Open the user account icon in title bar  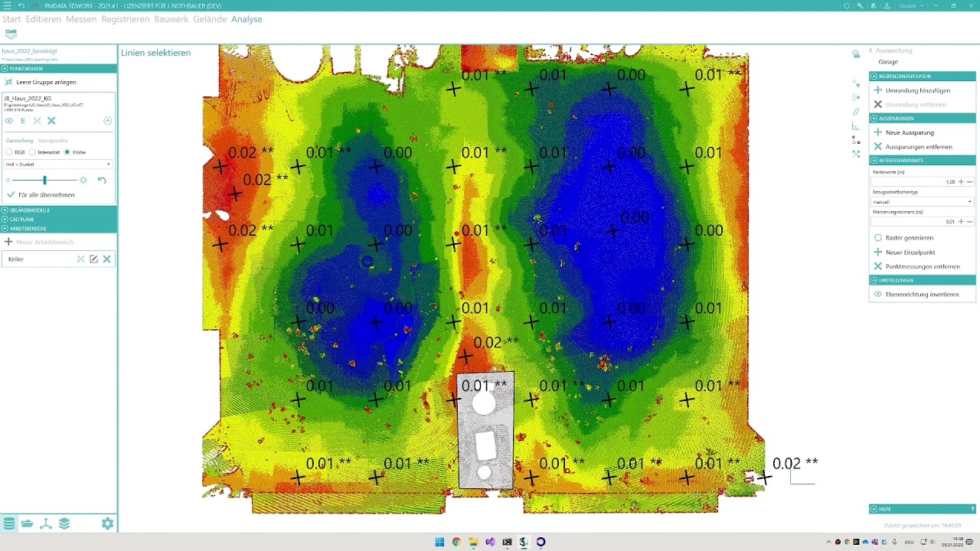(x=887, y=5)
